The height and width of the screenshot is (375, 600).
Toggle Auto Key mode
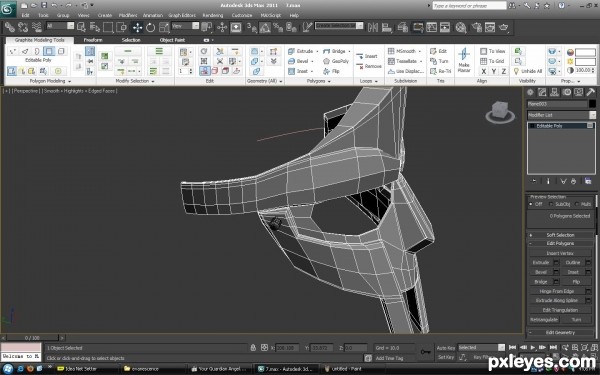pos(446,348)
